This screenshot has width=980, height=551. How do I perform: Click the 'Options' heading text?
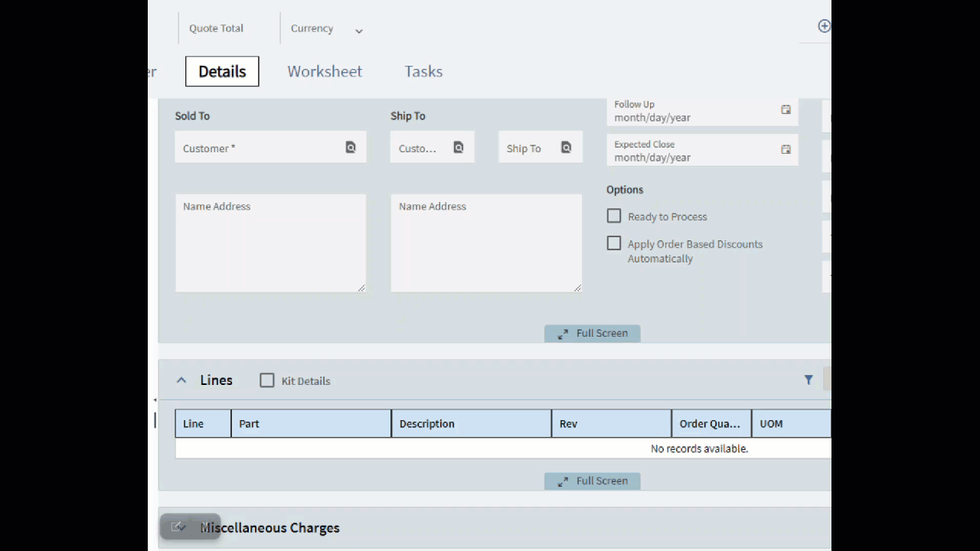click(625, 189)
